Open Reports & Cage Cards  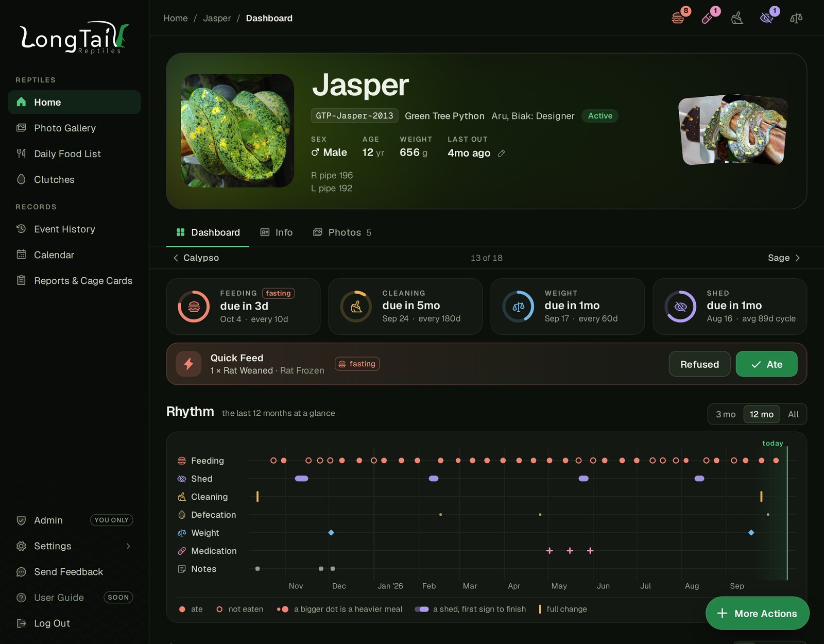74,280
